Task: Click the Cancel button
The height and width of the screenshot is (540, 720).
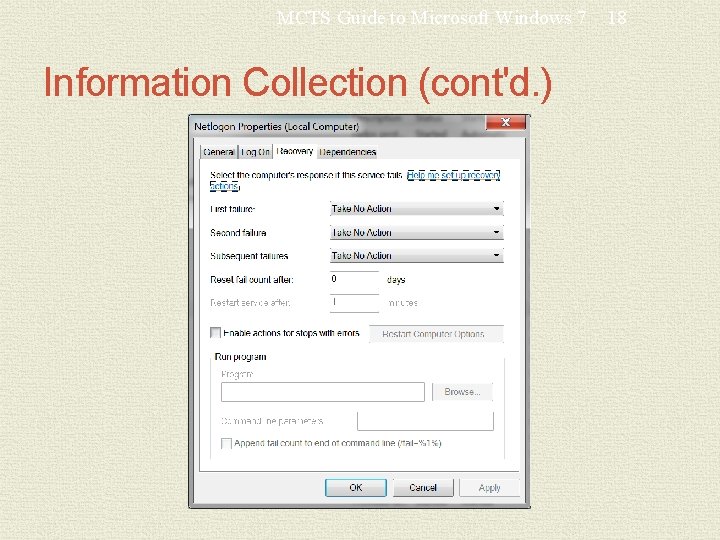Action: click(423, 488)
